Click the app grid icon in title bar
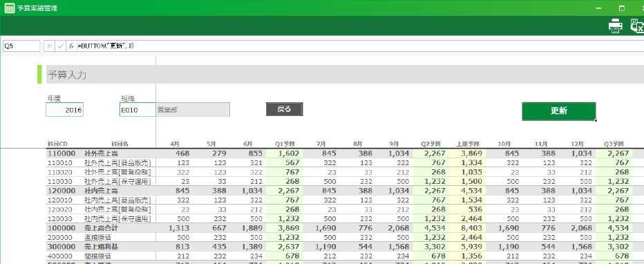 [x=9, y=8]
